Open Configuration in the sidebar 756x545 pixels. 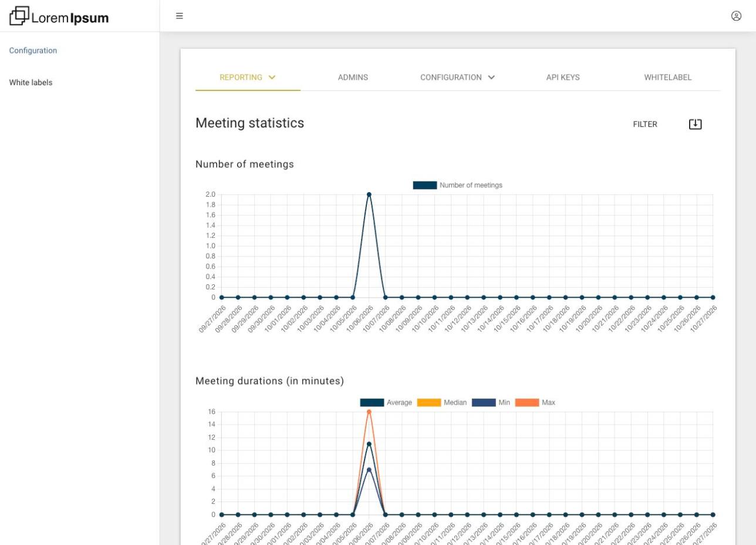click(x=33, y=51)
